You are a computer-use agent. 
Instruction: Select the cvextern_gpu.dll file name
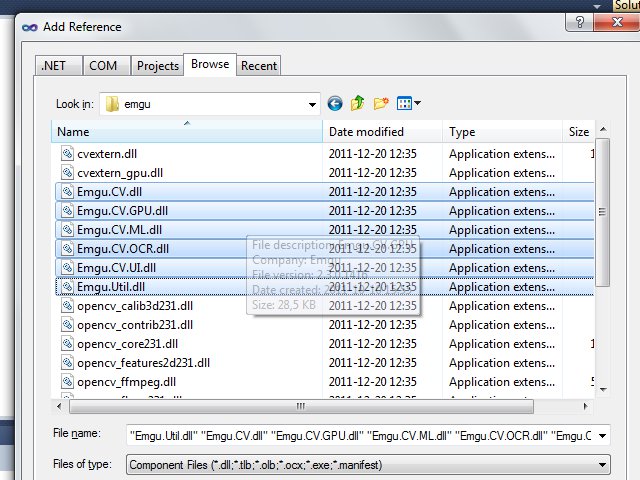click(120, 173)
